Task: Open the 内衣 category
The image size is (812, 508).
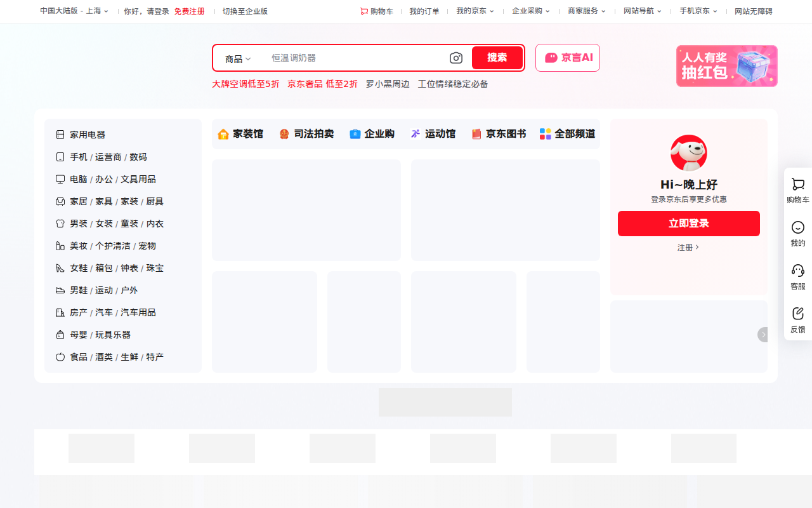Action: pyautogui.click(x=155, y=224)
